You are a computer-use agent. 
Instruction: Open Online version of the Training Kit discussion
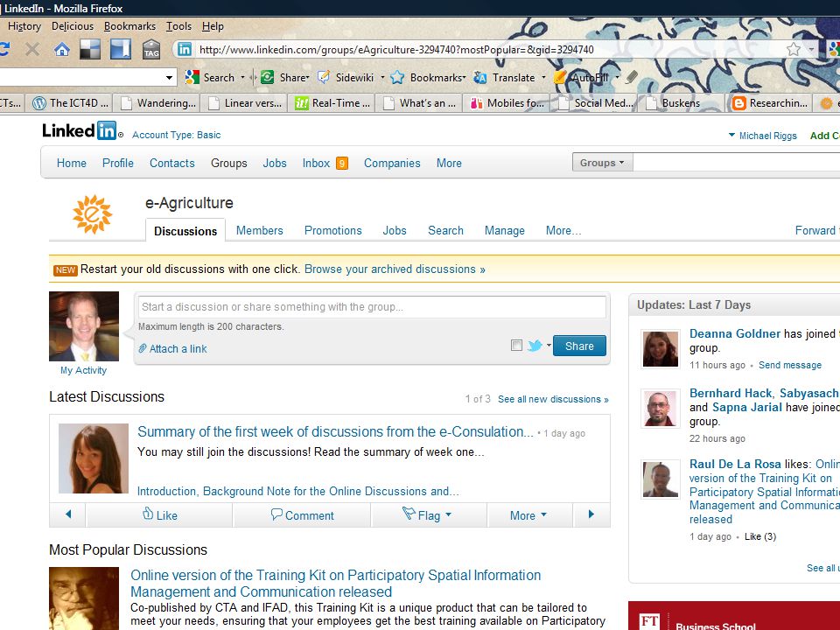[335, 584]
